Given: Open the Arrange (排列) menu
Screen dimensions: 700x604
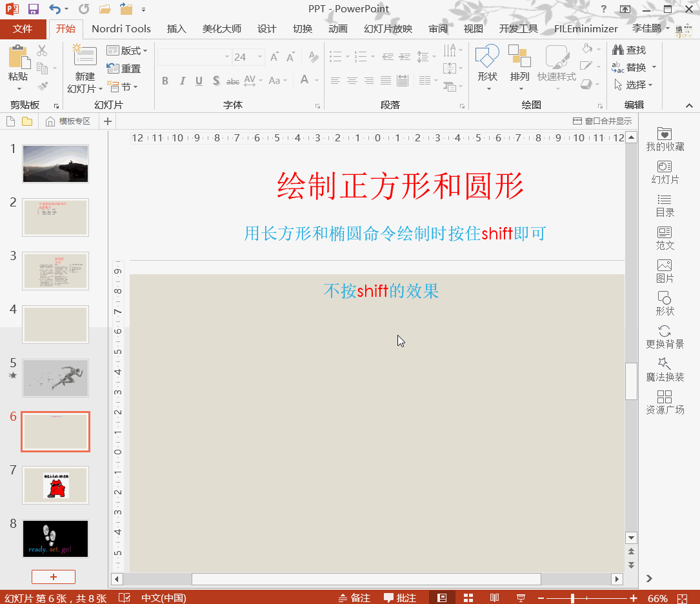Looking at the screenshot, I should pyautogui.click(x=519, y=67).
